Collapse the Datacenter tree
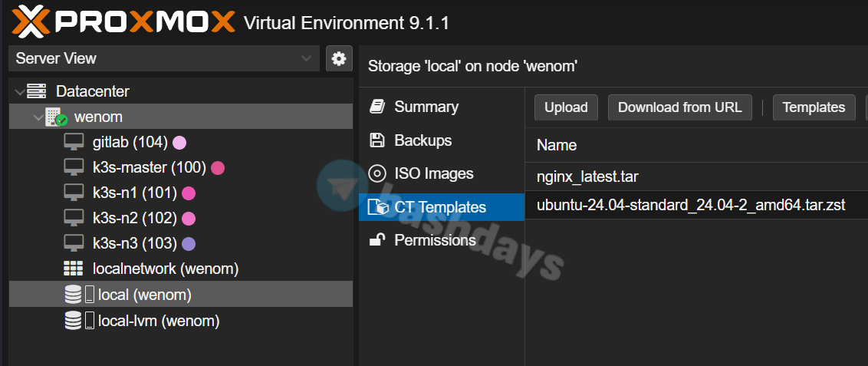868x366 pixels. tap(19, 92)
